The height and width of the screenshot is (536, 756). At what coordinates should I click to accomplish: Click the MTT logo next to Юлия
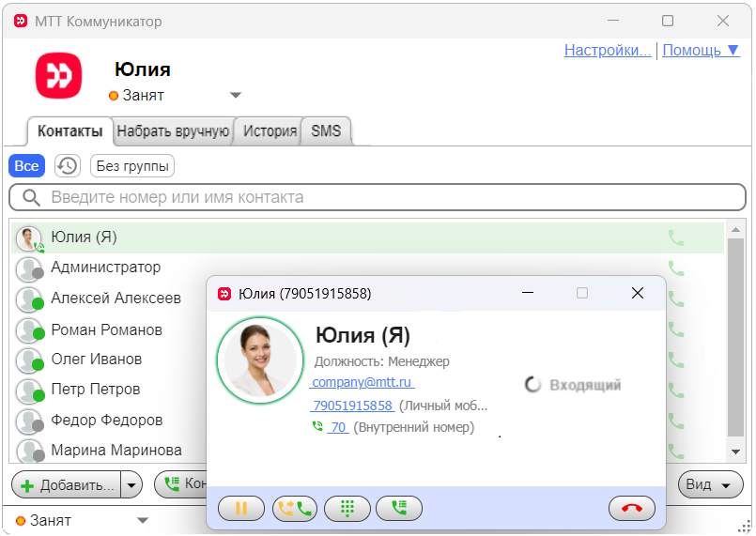tap(59, 75)
